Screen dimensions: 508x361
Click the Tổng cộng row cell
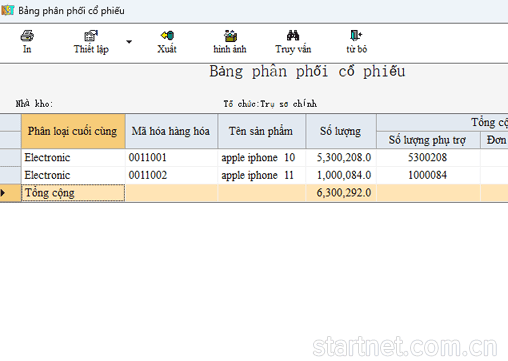(x=73, y=193)
